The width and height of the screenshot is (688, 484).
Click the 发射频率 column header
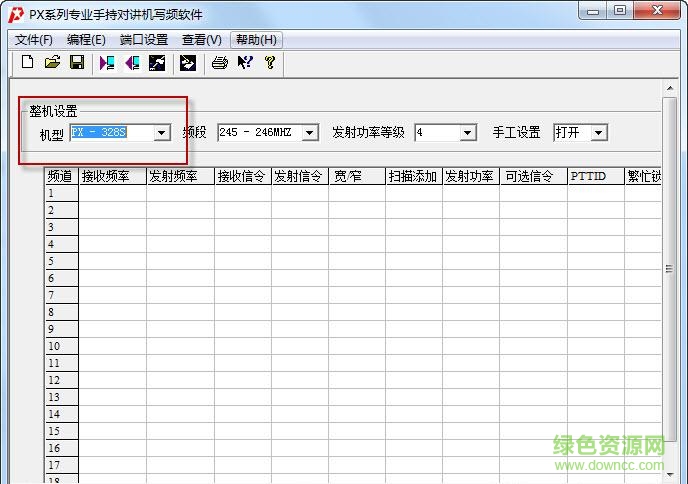179,177
